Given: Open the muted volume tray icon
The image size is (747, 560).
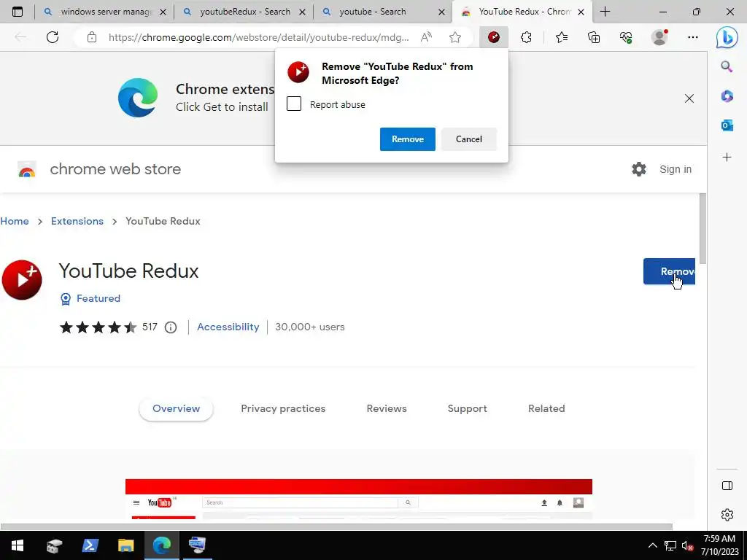Looking at the screenshot, I should [x=687, y=545].
